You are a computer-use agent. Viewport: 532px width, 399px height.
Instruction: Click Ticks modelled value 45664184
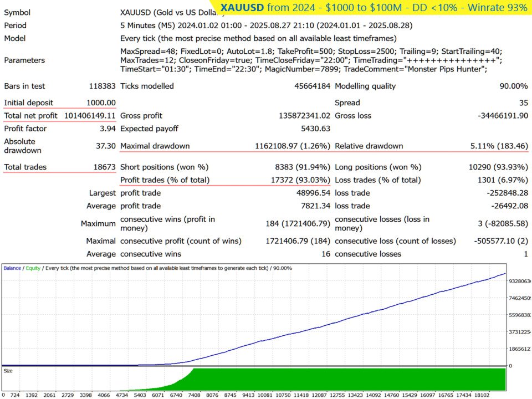(x=312, y=86)
